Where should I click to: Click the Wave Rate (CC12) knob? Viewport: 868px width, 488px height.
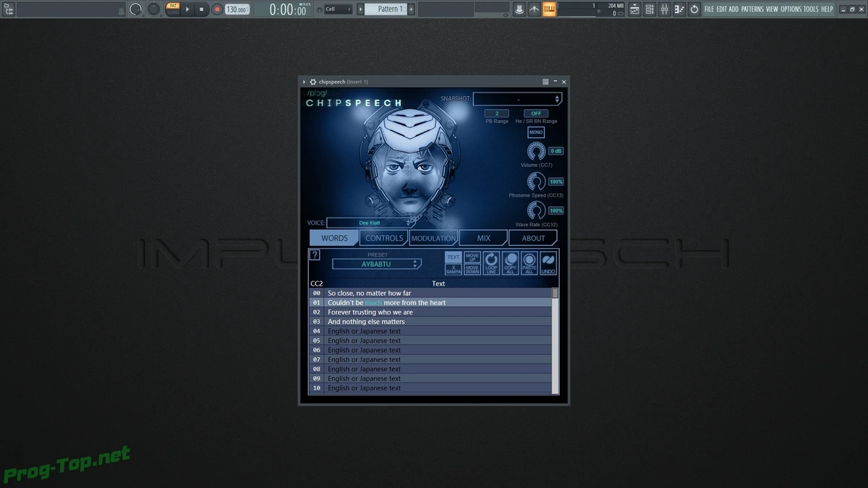(536, 210)
